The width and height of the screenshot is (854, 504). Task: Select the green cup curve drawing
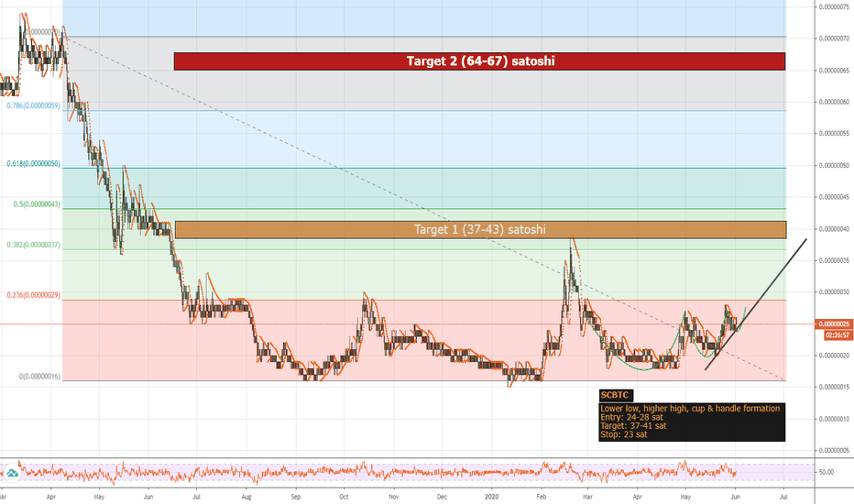(642, 369)
